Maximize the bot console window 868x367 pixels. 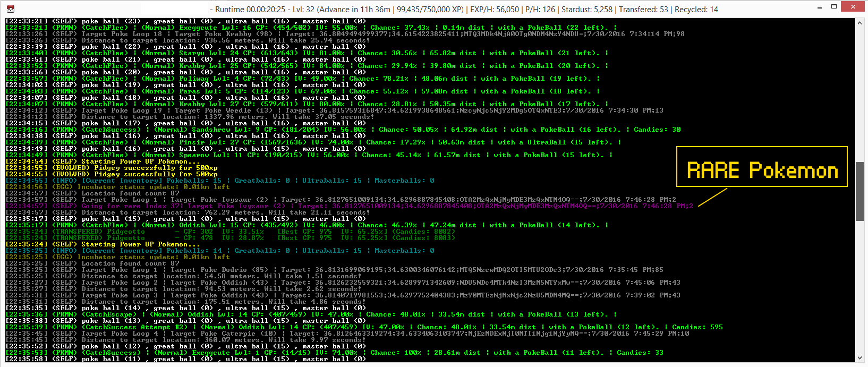(833, 7)
